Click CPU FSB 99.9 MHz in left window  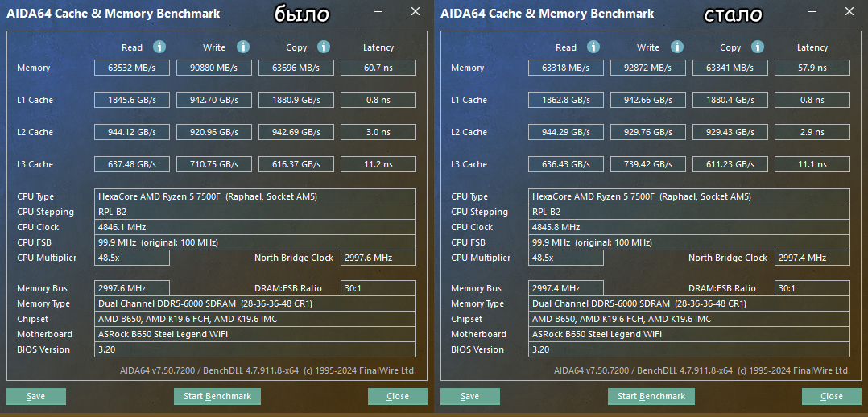click(x=255, y=242)
